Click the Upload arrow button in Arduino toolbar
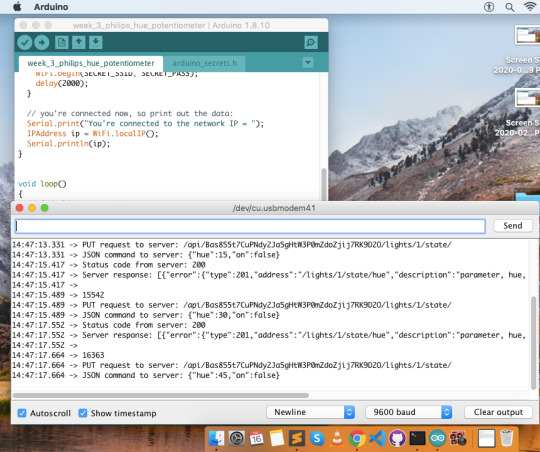This screenshot has width=540, height=452. click(x=42, y=42)
